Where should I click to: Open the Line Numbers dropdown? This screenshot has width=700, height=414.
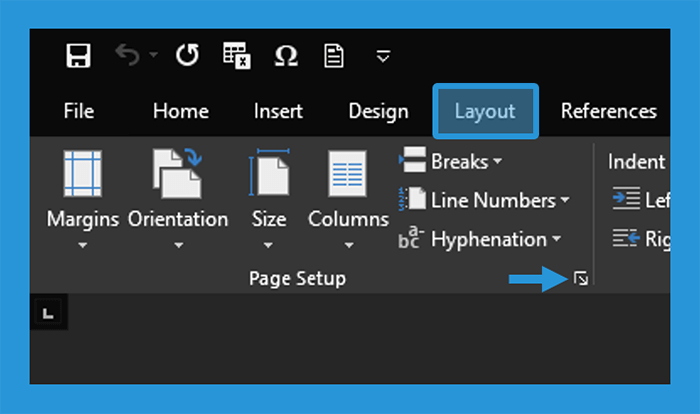click(484, 200)
